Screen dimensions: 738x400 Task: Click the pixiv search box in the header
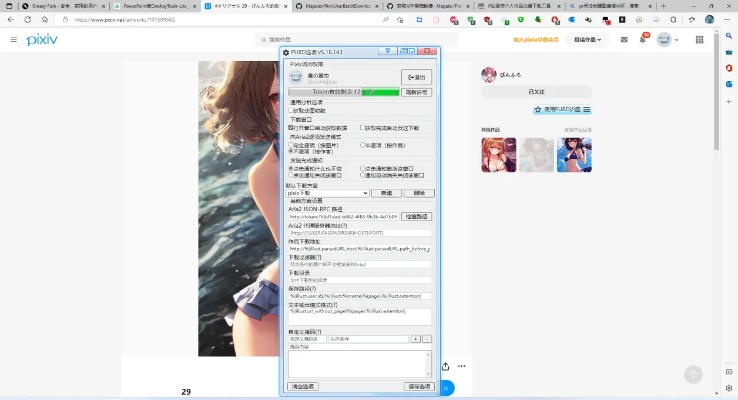[357, 40]
